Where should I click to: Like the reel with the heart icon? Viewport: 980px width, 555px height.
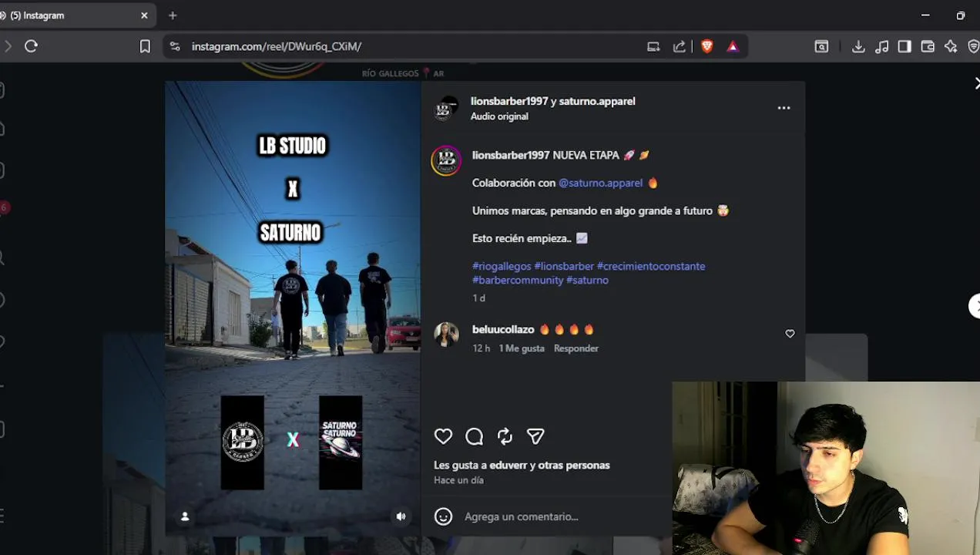click(x=443, y=436)
